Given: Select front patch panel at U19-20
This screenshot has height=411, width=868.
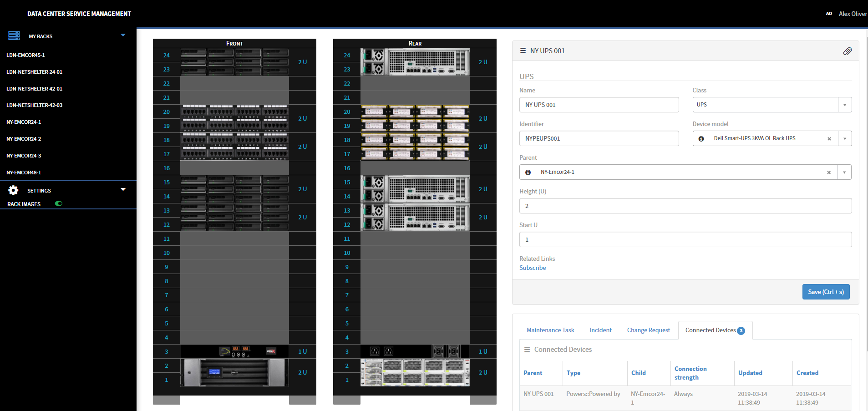Looking at the screenshot, I should [x=234, y=118].
